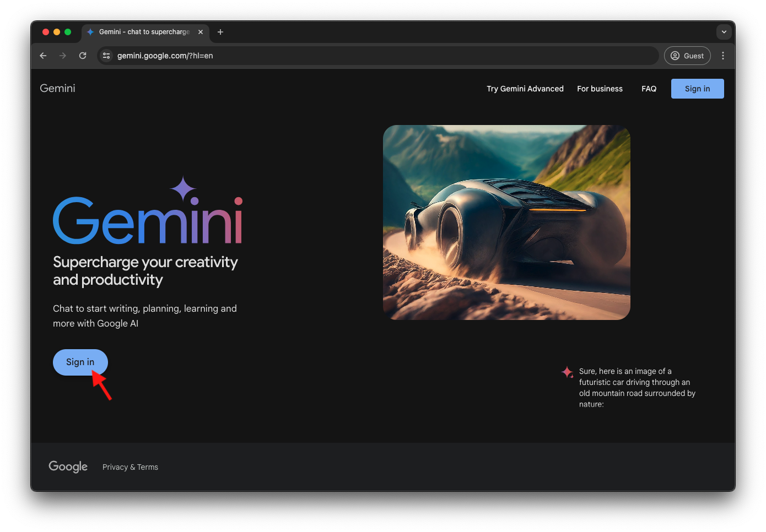This screenshot has height=532, width=766.
Task: Click the green fullscreen window button
Action: coord(68,32)
